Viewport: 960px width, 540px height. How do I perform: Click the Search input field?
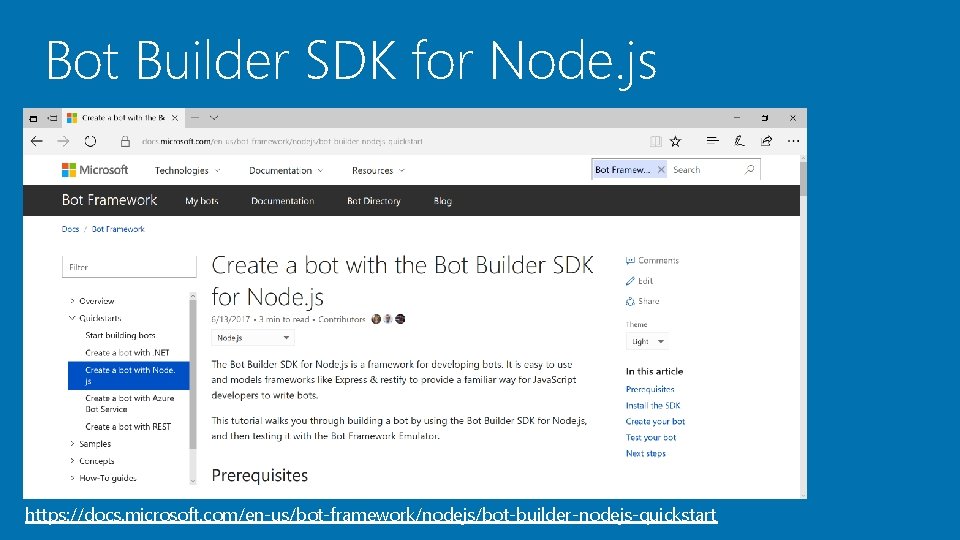click(707, 170)
